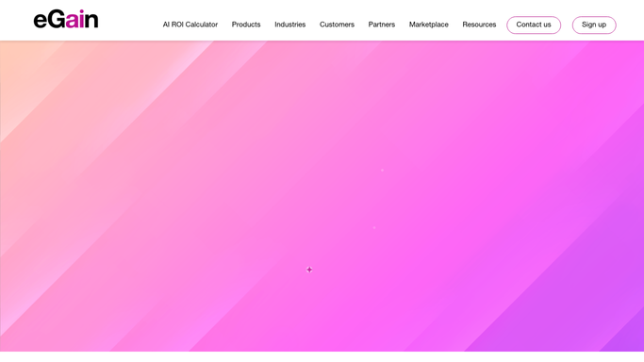Viewport: 644px width, 362px height.
Task: Open the Resources menu
Action: 479,25
